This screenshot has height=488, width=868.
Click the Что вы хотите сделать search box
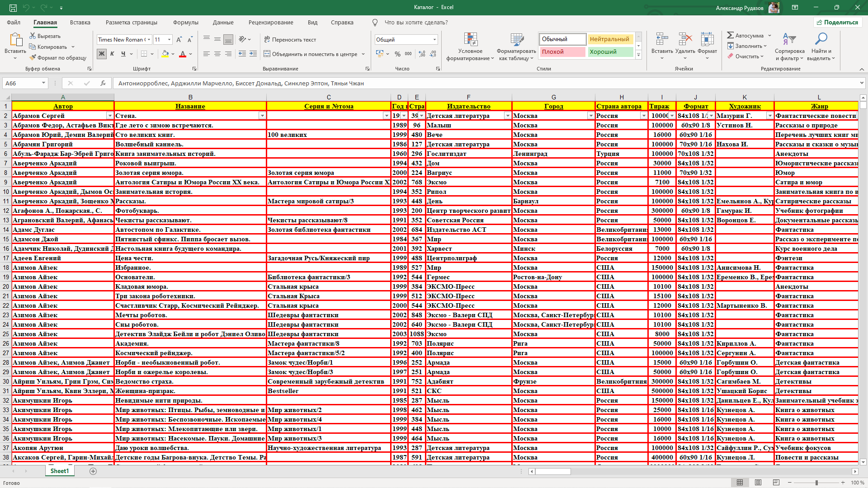point(416,23)
